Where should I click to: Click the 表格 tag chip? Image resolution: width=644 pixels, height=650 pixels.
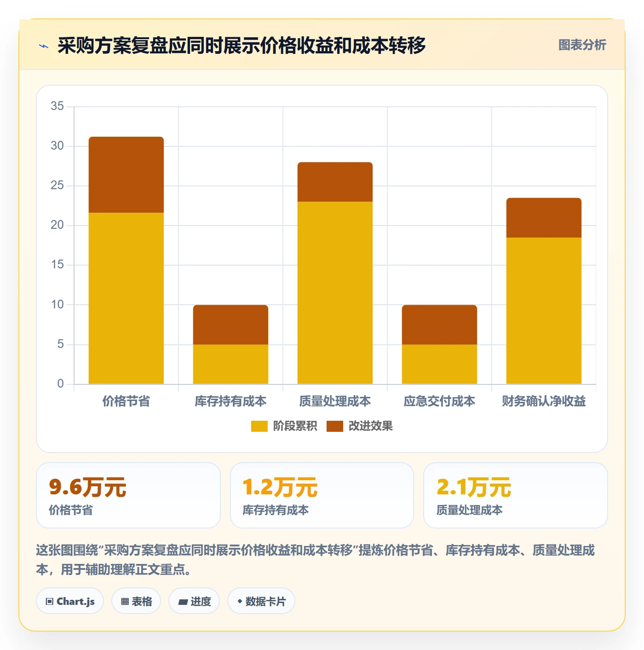[x=136, y=601]
